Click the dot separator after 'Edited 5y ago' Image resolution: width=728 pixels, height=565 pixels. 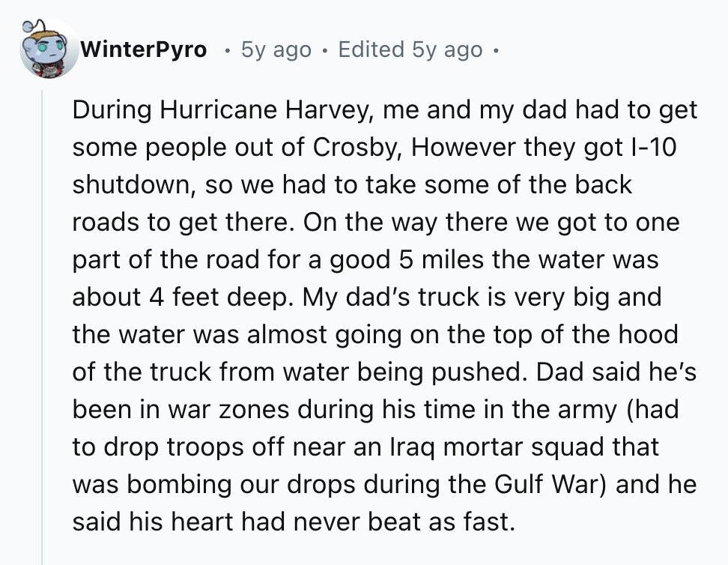coord(496,50)
